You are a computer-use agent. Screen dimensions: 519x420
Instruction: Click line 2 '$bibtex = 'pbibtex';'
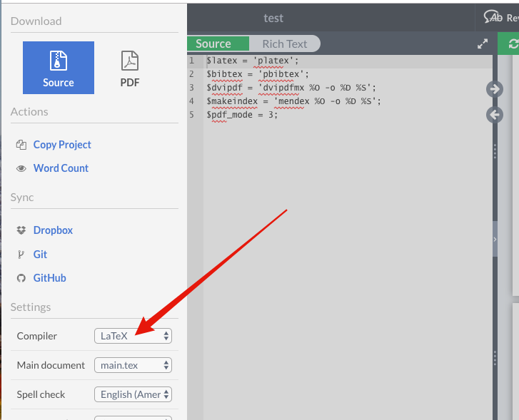pos(258,74)
